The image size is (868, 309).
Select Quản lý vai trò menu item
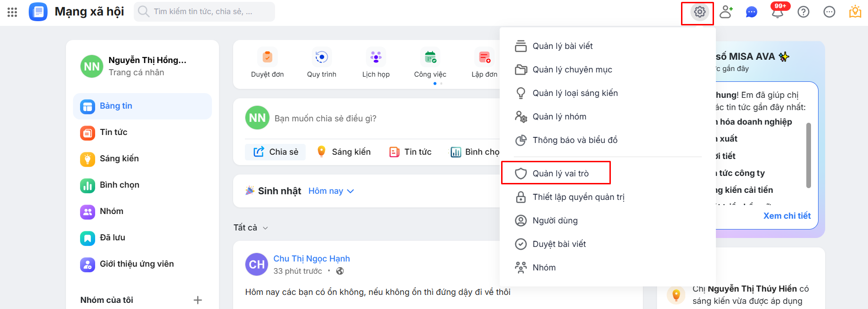pos(560,174)
